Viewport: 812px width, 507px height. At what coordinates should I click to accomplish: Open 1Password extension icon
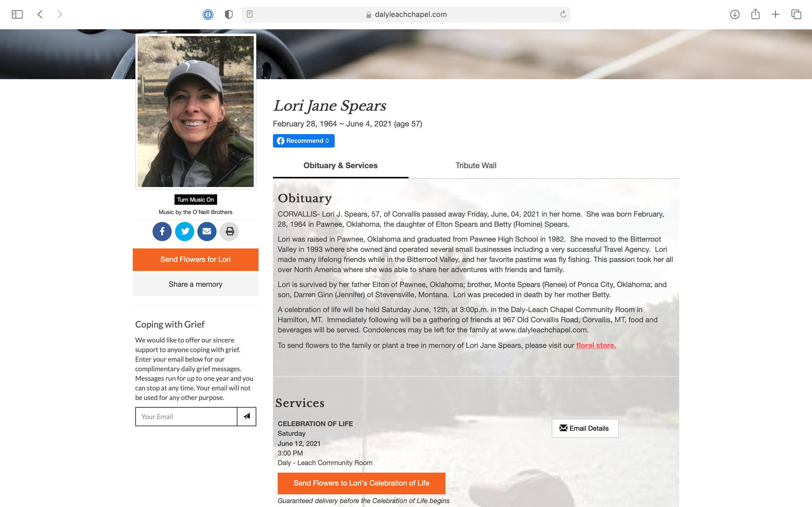tap(208, 14)
